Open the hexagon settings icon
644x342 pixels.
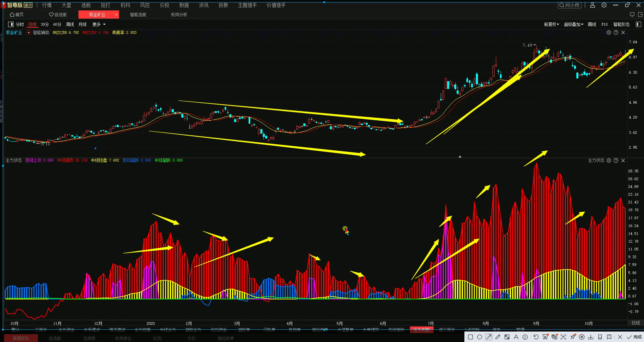coord(604,5)
